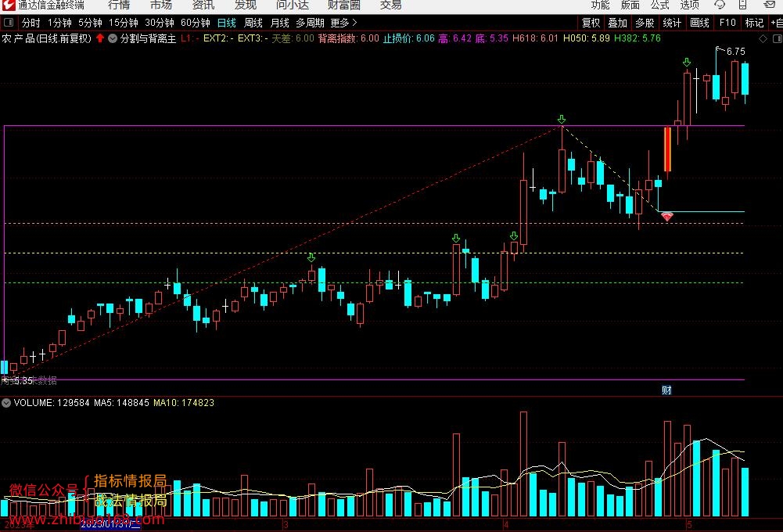Click the diamond icon above the chart

click(x=763, y=38)
